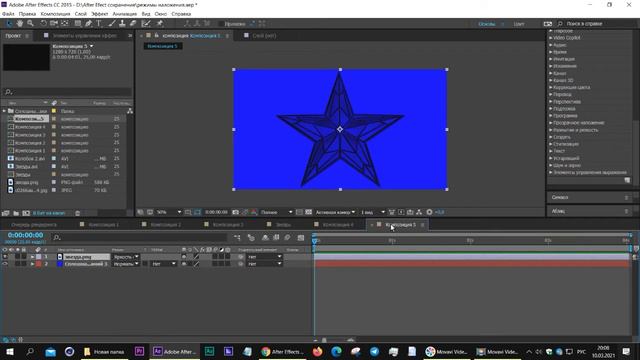This screenshot has width=640, height=360.
Task: Select the Rotation tool
Action: point(43,24)
